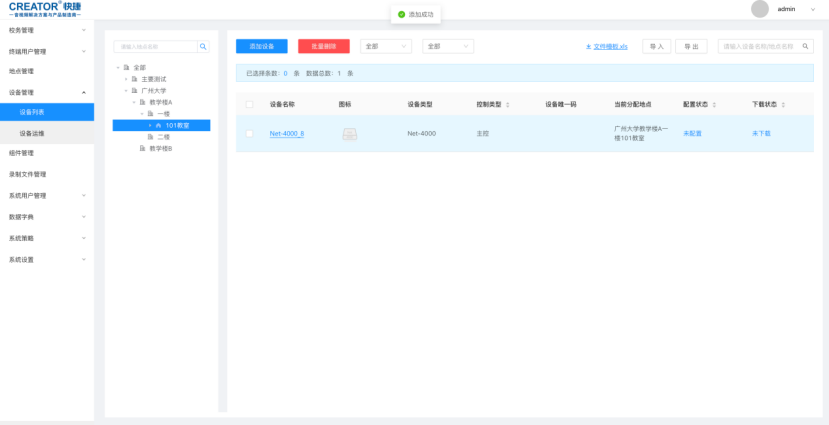Click the Net-4000_8 device thumbnail icon
The image size is (829, 425).
pyautogui.click(x=349, y=134)
